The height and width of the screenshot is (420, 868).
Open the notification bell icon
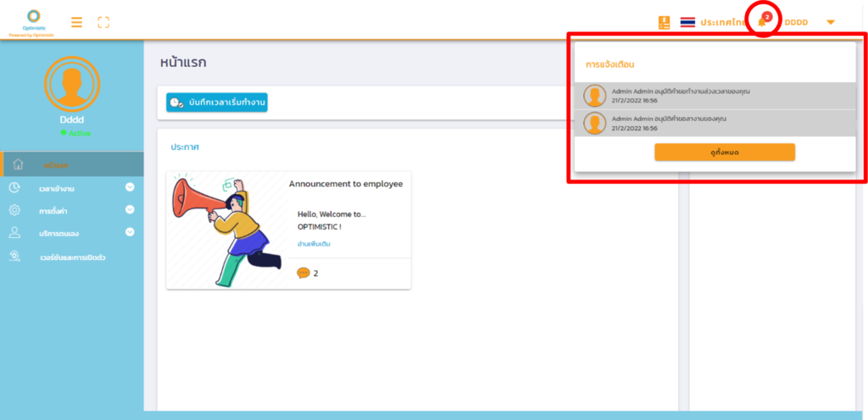pyautogui.click(x=762, y=21)
